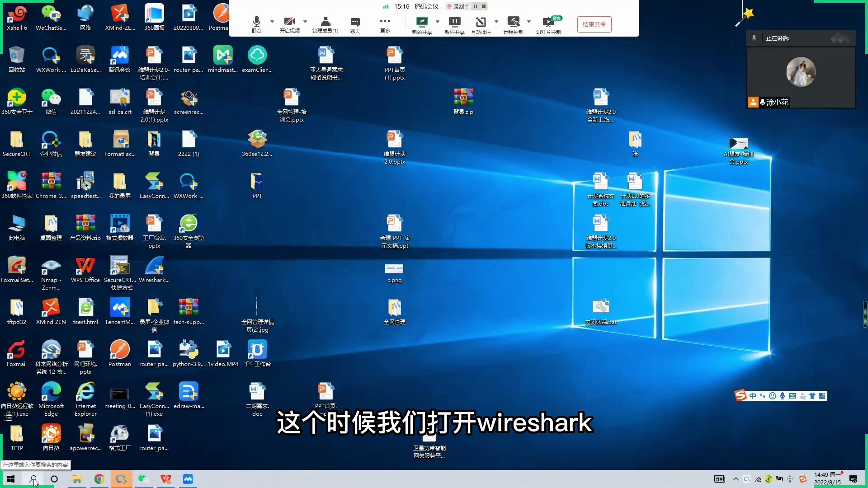The width and height of the screenshot is (868, 488).
Task: Select 关闭休眠.bat file on desktop
Action: click(x=601, y=311)
